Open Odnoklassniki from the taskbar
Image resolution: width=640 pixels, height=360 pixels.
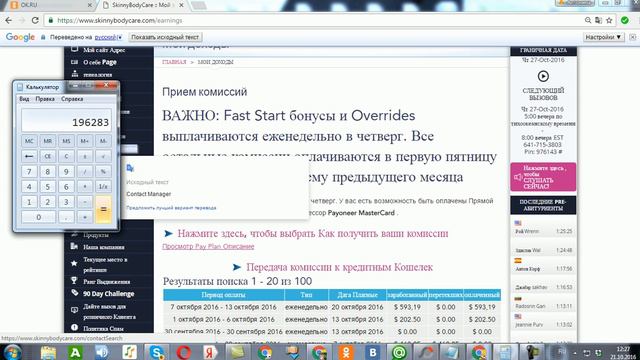(x=345, y=352)
